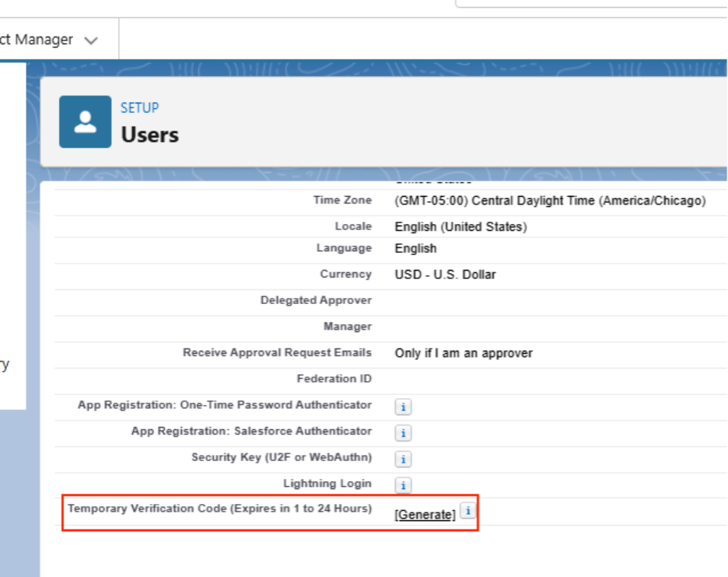Open info icon for Security Key (U2F or WebAuthn)
Viewport: 728px width, 577px height.
(403, 459)
